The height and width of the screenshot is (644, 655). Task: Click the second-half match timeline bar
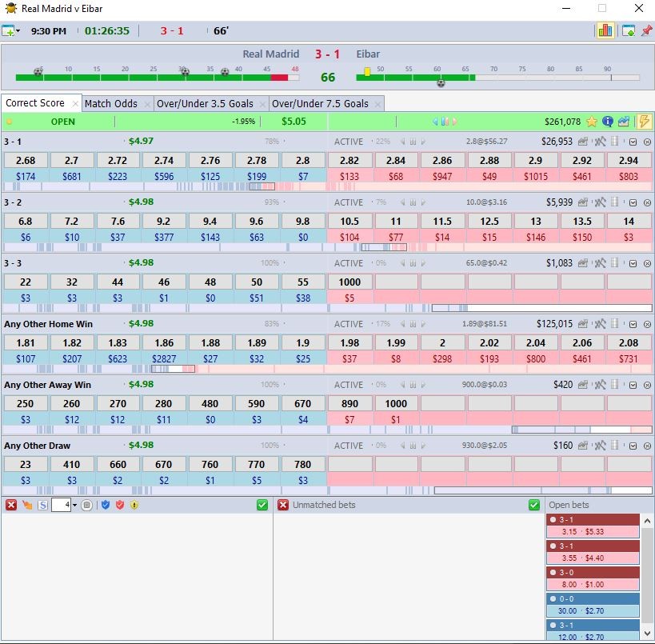[497, 78]
